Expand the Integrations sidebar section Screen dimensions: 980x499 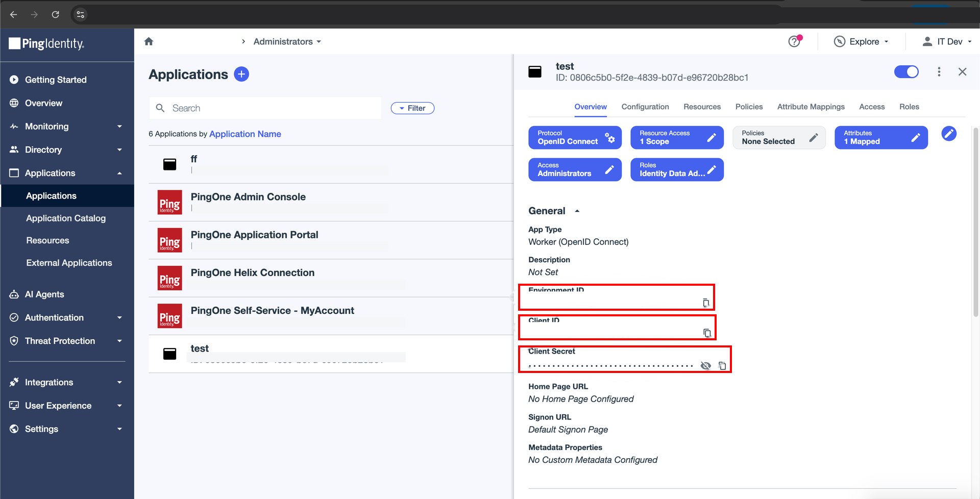click(x=67, y=382)
